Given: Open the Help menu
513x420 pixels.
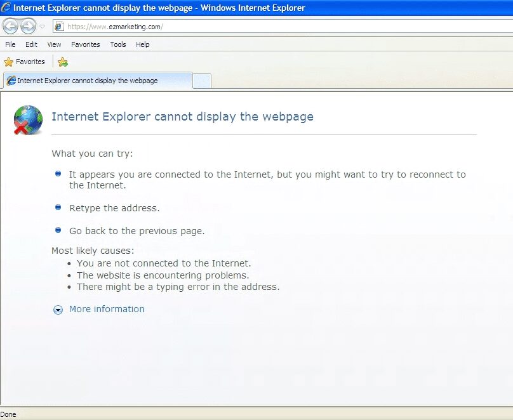Looking at the screenshot, I should 143,44.
